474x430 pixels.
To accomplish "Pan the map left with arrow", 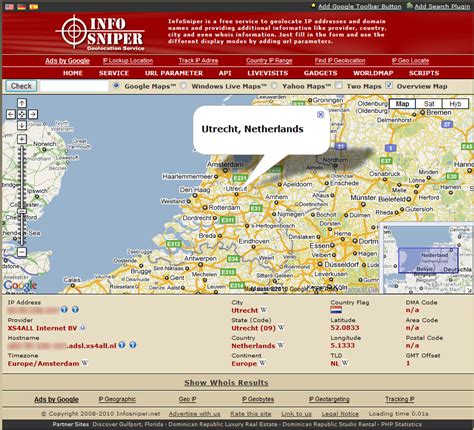I will pyautogui.click(x=11, y=114).
